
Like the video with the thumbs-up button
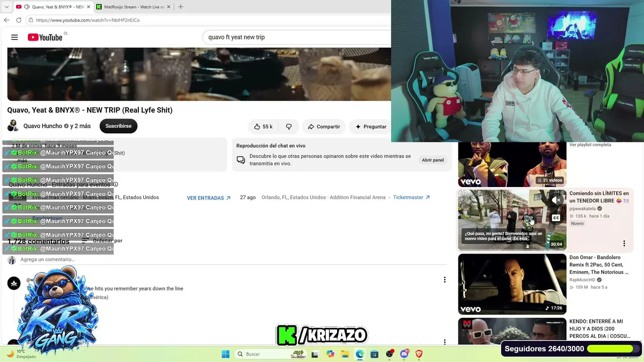[x=263, y=127]
